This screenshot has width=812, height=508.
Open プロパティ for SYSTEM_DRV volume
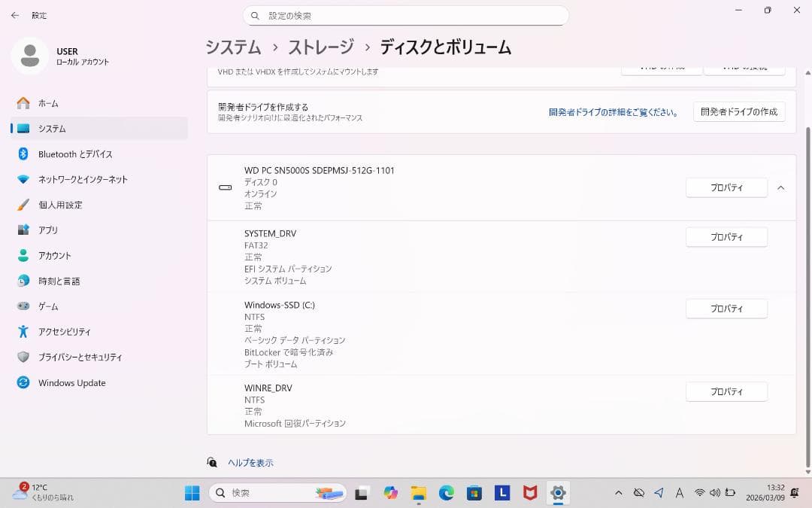coord(726,237)
